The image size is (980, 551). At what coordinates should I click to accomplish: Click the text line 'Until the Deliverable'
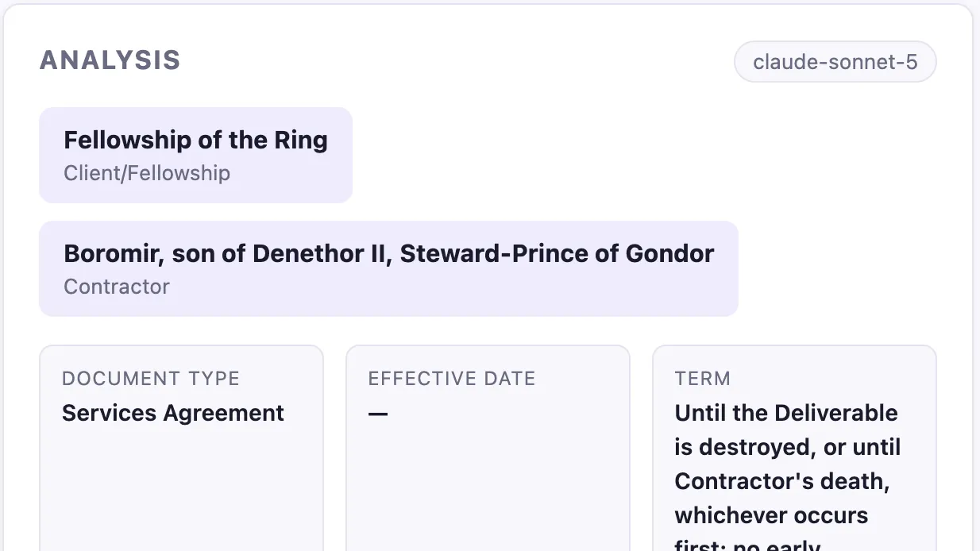pos(786,413)
